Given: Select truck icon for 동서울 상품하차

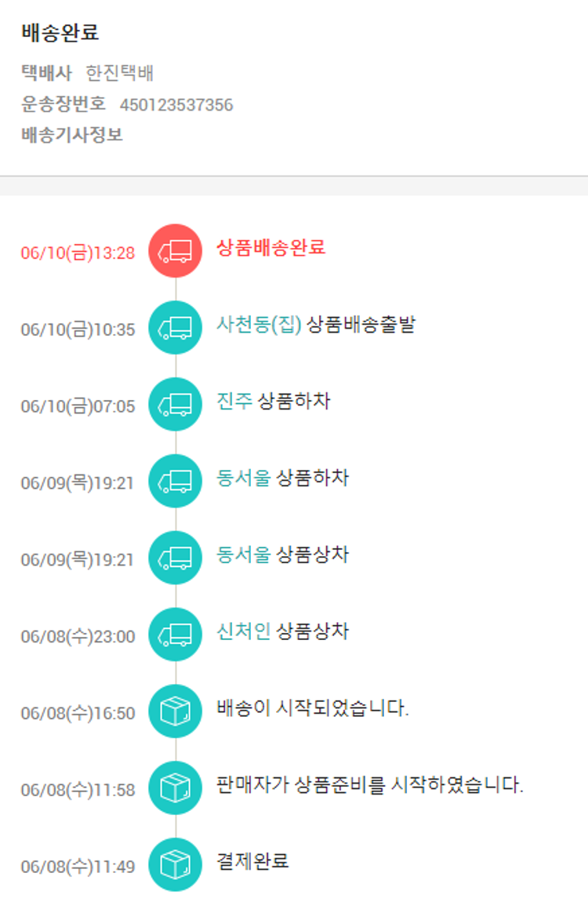Looking at the screenshot, I should tap(175, 481).
